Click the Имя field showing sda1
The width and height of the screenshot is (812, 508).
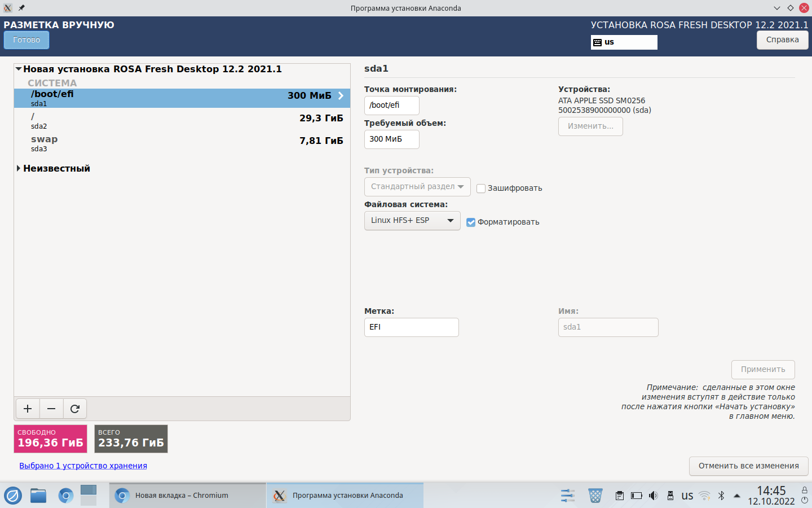pyautogui.click(x=608, y=327)
